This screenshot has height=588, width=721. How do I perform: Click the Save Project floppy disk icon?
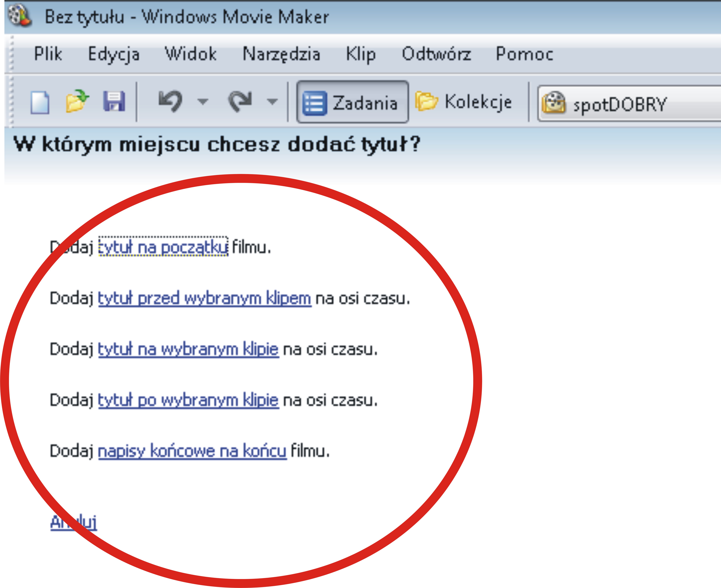(114, 101)
